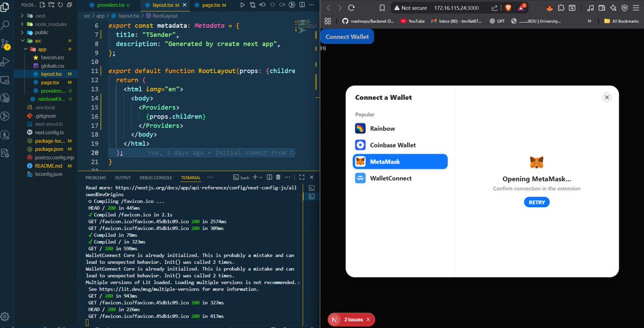This screenshot has width=644, height=328.
Task: Share the current page URL
Action: click(494, 8)
